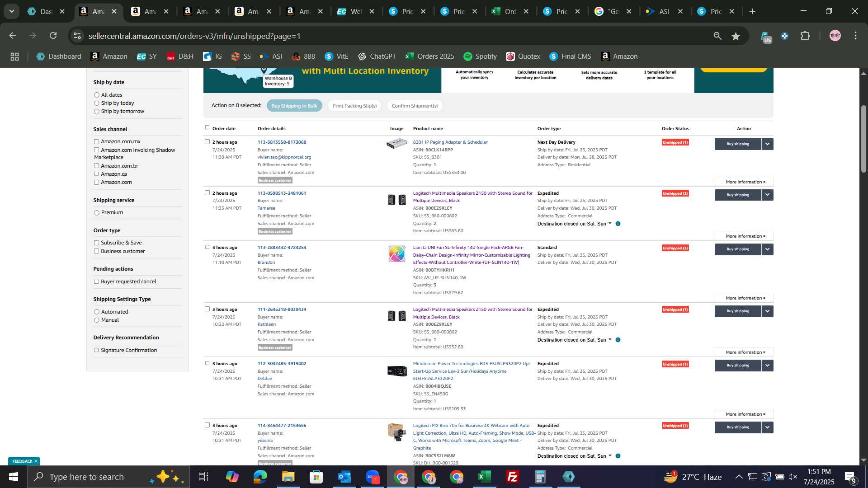
Task: Open the Task View icon on the taskbar
Action: click(203, 477)
